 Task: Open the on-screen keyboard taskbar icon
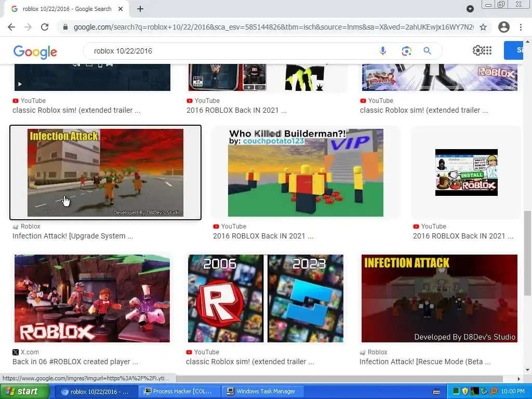tap(436, 392)
